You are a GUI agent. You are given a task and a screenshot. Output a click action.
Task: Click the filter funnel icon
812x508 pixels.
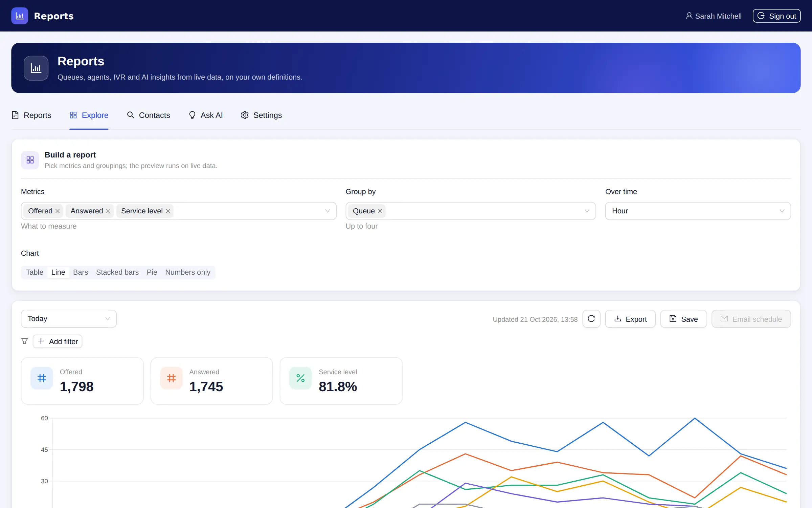[24, 341]
